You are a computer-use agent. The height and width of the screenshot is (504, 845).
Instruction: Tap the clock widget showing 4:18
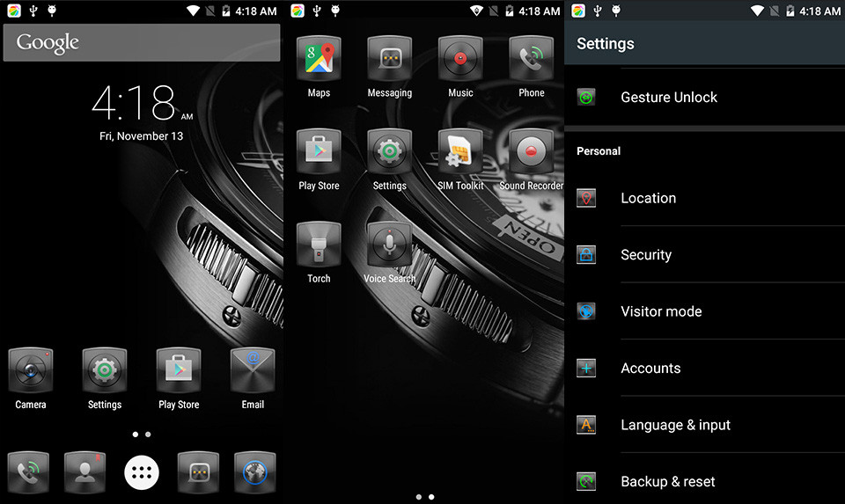[x=142, y=102]
